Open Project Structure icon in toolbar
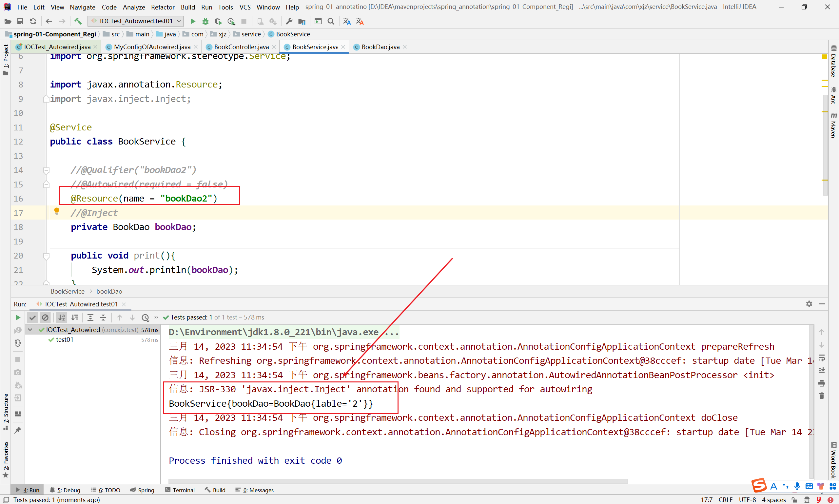Screen dimensions: 839x504 tap(302, 21)
